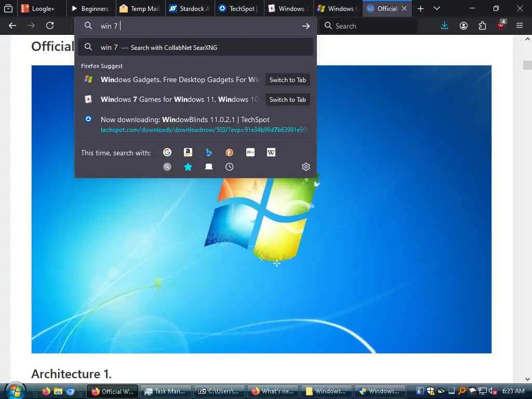Go forward one page in the browser toolbar
532x399 pixels.
click(x=31, y=26)
